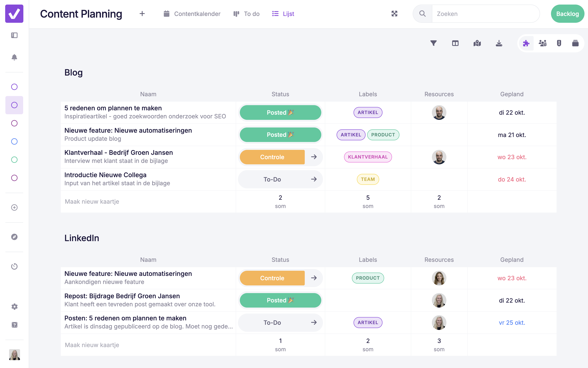Click Status column header in Blog table
The width and height of the screenshot is (588, 368).
pos(280,94)
